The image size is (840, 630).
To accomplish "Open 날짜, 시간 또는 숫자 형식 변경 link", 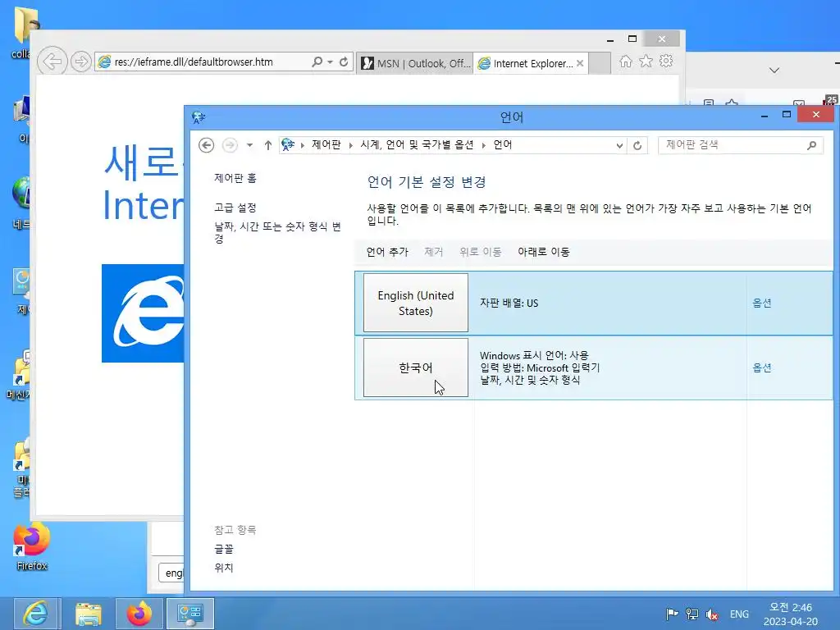I will [277, 232].
